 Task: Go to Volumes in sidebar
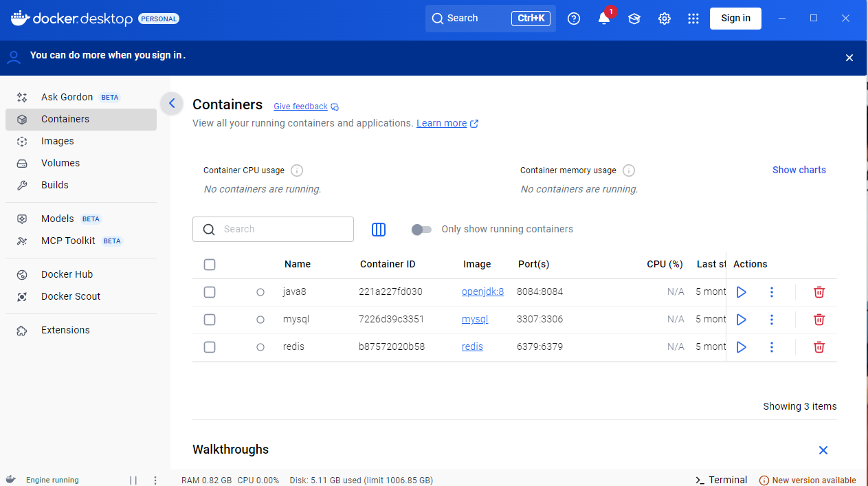click(81, 163)
